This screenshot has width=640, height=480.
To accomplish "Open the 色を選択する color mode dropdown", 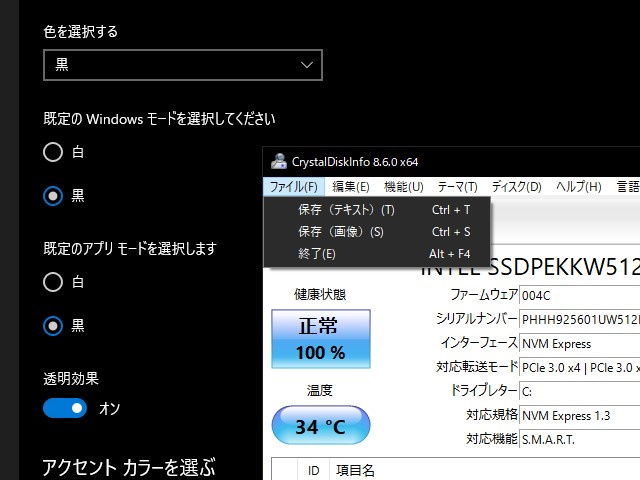I will coord(183,65).
